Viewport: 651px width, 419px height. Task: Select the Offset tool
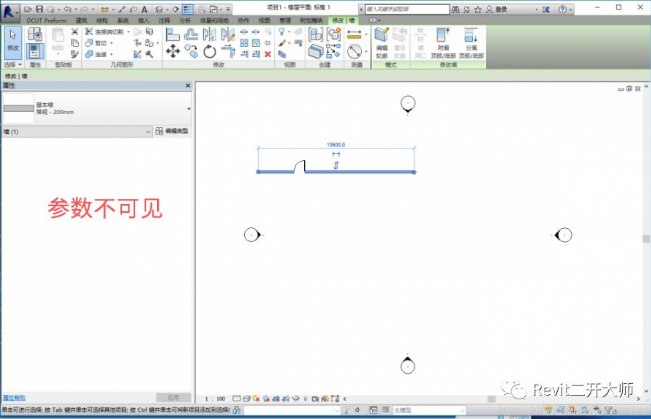tap(191, 34)
